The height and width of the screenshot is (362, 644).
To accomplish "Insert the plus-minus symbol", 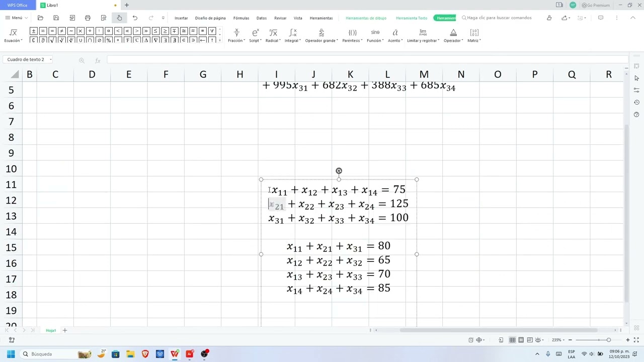I will (33, 31).
